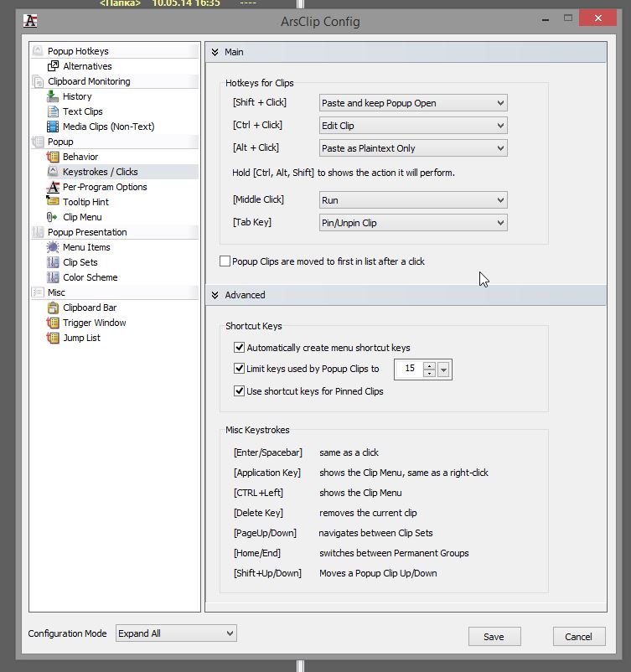The width and height of the screenshot is (631, 672).
Task: Toggle Popup Clips moved to first checkbox
Action: point(225,261)
